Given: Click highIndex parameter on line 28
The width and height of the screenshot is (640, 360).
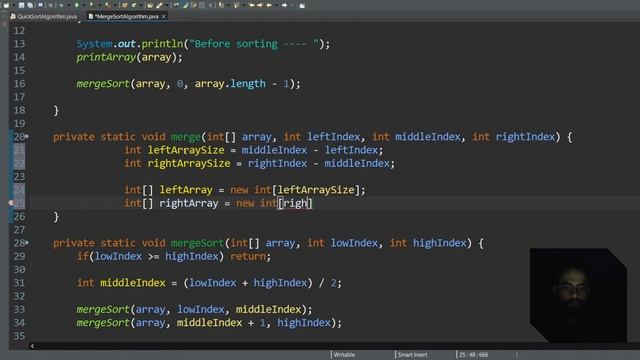Looking at the screenshot, I should pyautogui.click(x=440, y=243).
